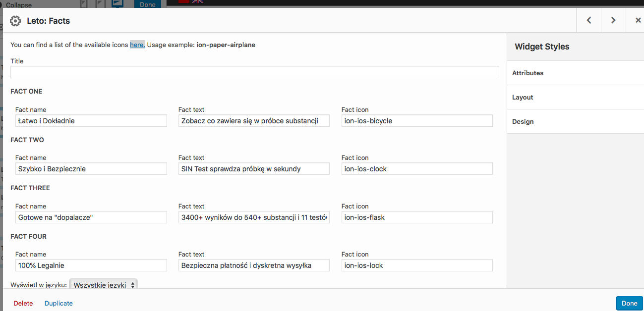Click the UK flag icon in top bar
This screenshot has width=644, height=311.
197,1
